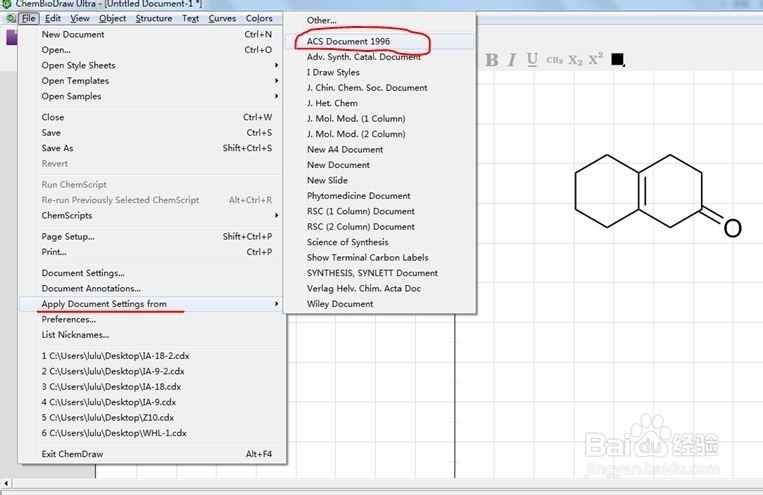Viewport: 763px width, 495px height.
Task: Toggle Underline text formatting
Action: (532, 60)
